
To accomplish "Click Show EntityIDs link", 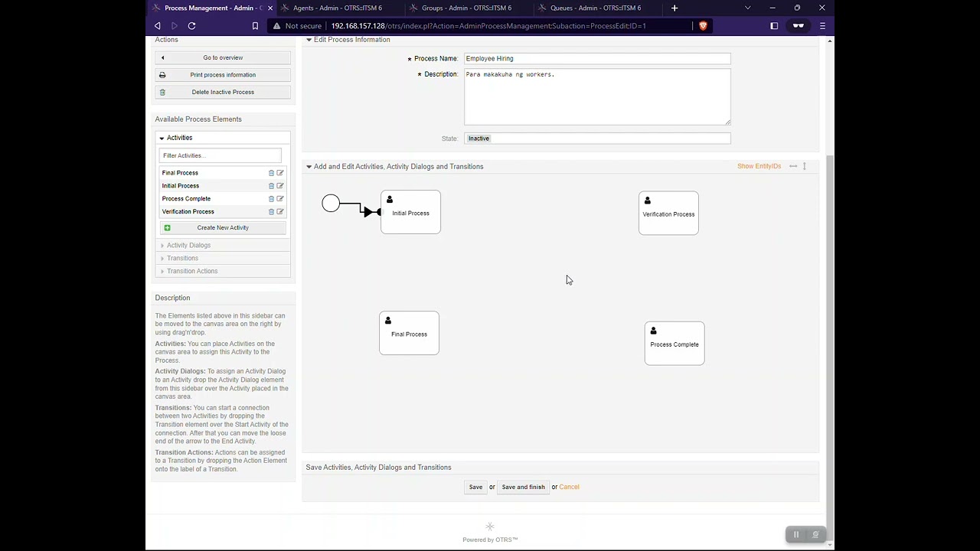I will click(759, 166).
